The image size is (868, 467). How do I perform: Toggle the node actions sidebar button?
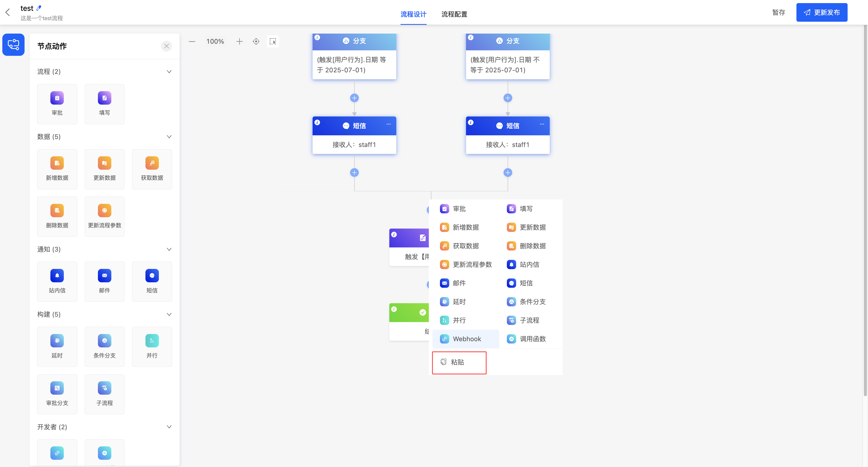coord(13,44)
